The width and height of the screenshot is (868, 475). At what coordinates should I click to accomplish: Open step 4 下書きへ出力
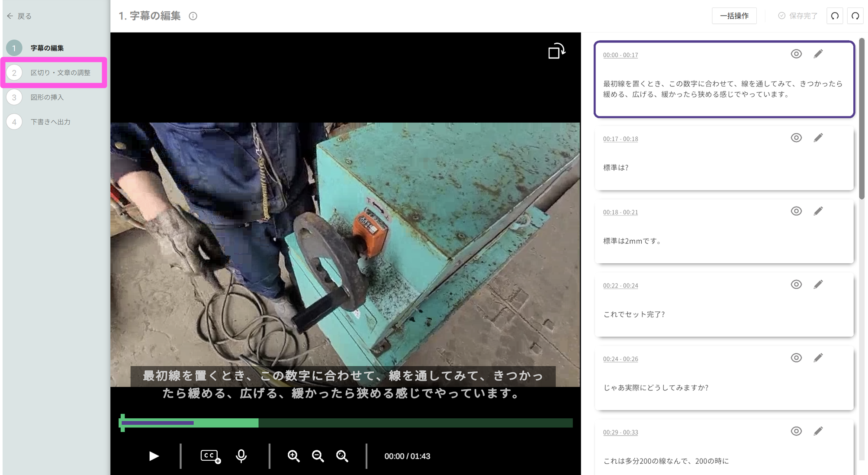coord(50,122)
